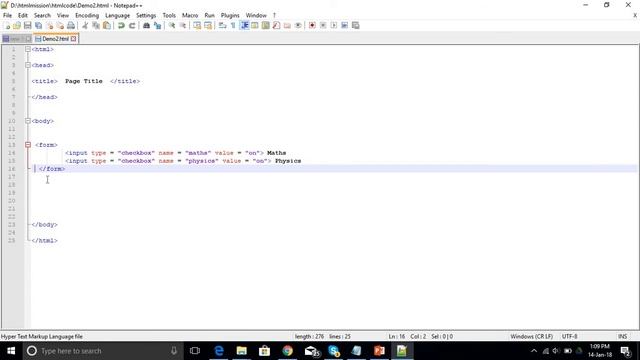The height and width of the screenshot is (360, 640).
Task: Toggle INS insert mode in status bar
Action: click(622, 336)
